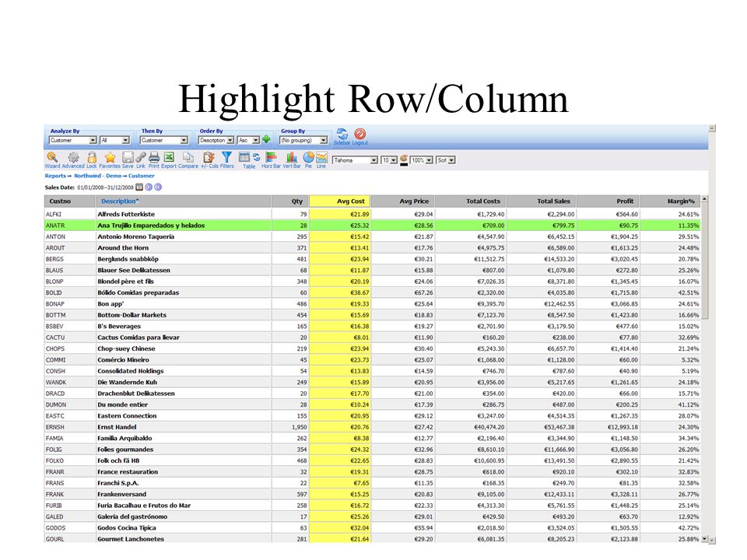Open the Analyze By Customer dropdown
This screenshot has width=747, height=560.
pyautogui.click(x=73, y=140)
